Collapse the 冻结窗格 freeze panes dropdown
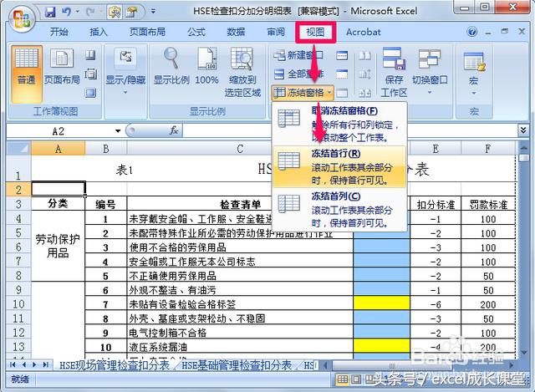 click(x=304, y=92)
